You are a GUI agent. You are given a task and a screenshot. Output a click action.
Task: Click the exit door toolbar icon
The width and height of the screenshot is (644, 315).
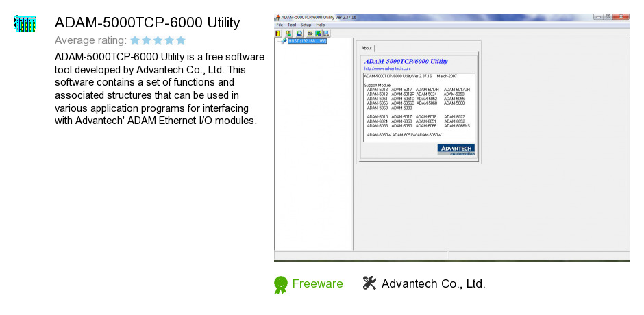277,34
